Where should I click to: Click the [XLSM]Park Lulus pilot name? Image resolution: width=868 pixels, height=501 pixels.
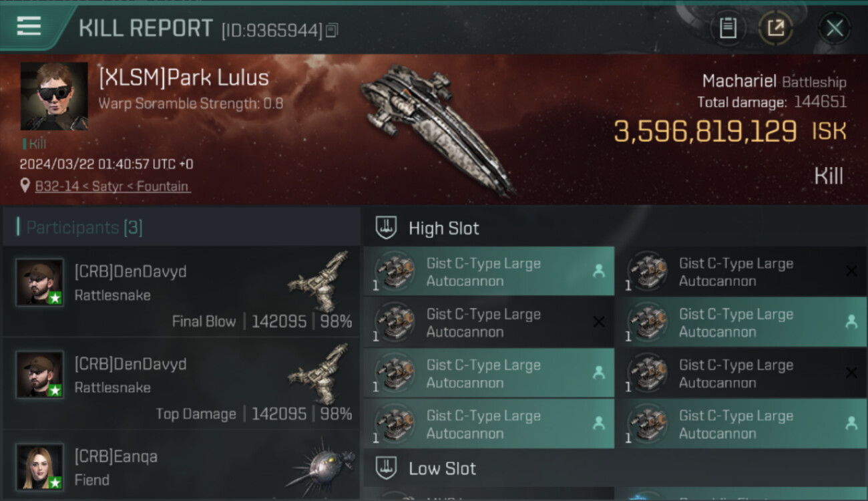pyautogui.click(x=184, y=77)
